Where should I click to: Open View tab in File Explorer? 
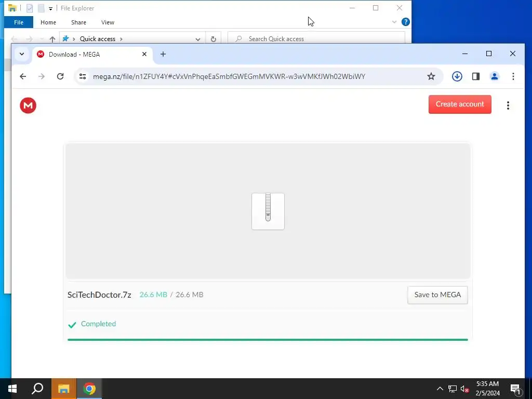click(108, 22)
